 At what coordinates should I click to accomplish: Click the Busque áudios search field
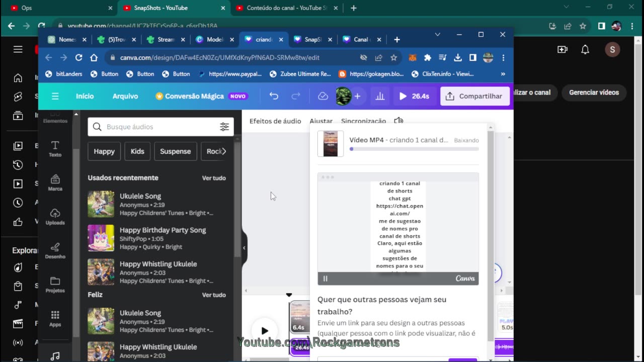(160, 127)
